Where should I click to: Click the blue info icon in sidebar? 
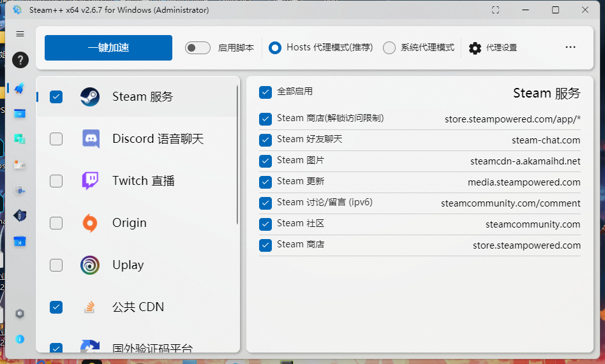coord(20,339)
